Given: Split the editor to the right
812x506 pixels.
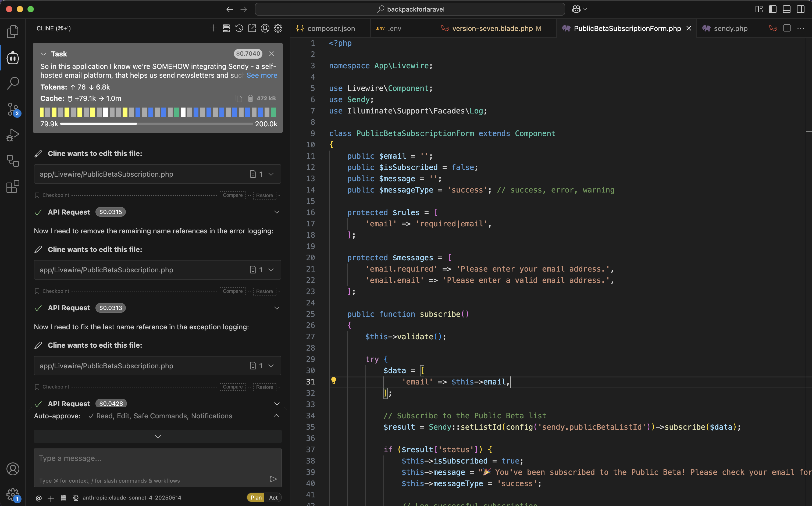Looking at the screenshot, I should pyautogui.click(x=787, y=28).
